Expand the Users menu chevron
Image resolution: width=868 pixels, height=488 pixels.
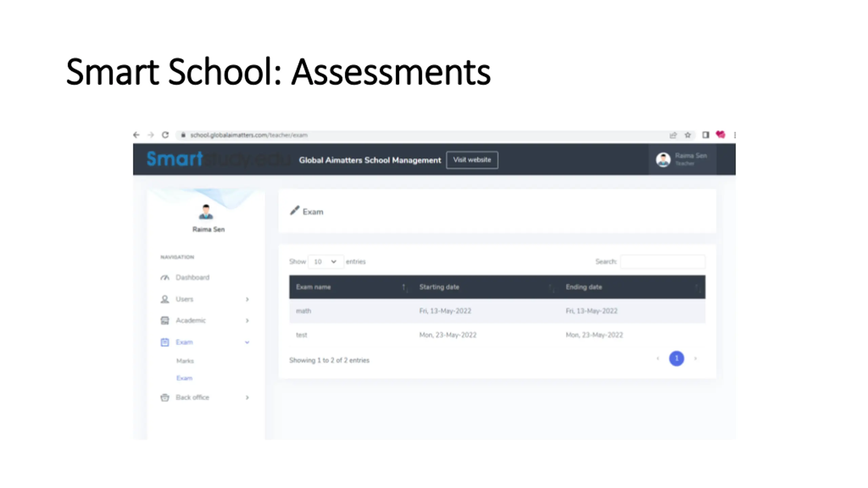(x=247, y=299)
